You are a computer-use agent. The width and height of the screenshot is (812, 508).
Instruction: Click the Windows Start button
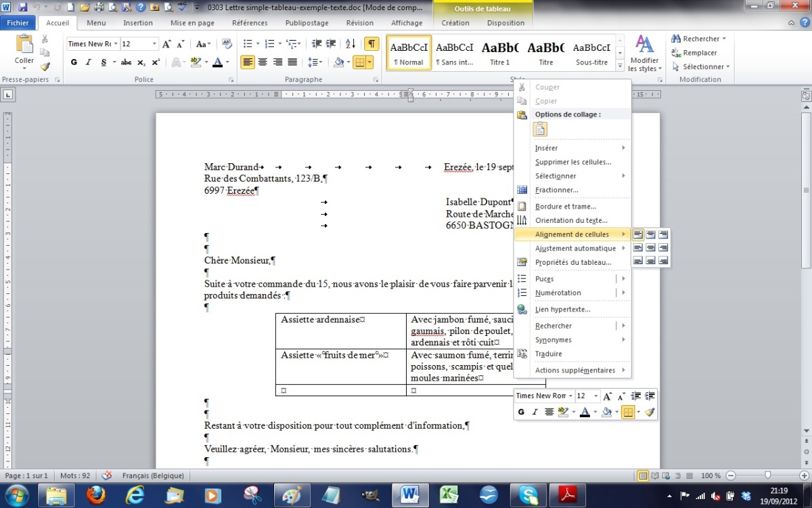(16, 495)
